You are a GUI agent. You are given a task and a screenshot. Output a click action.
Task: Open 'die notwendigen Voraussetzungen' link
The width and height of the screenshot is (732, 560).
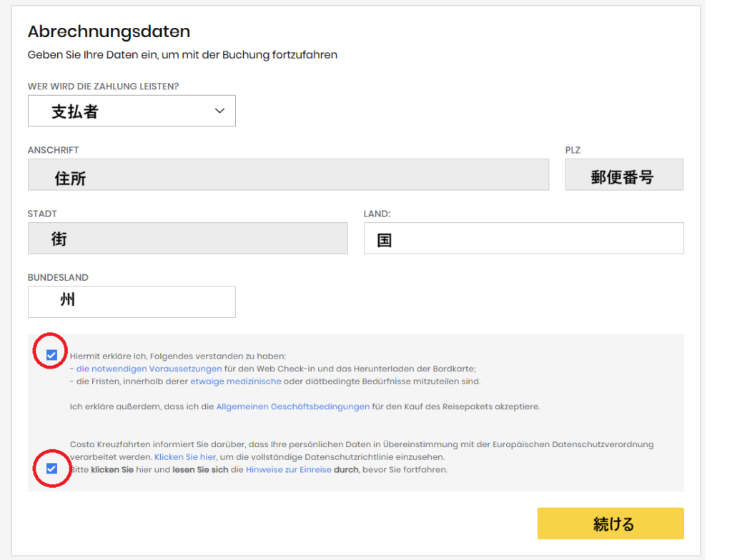click(149, 369)
